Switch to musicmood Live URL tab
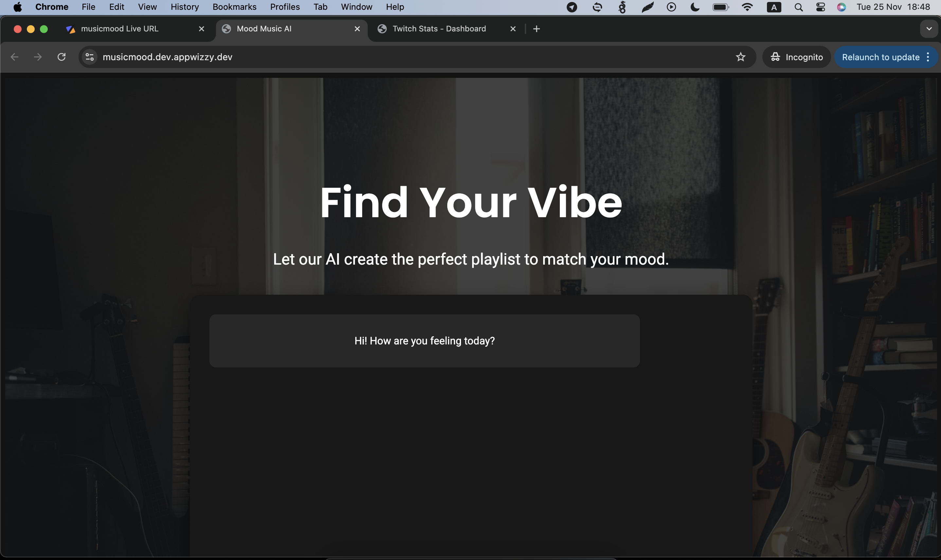The image size is (941, 560). (120, 29)
